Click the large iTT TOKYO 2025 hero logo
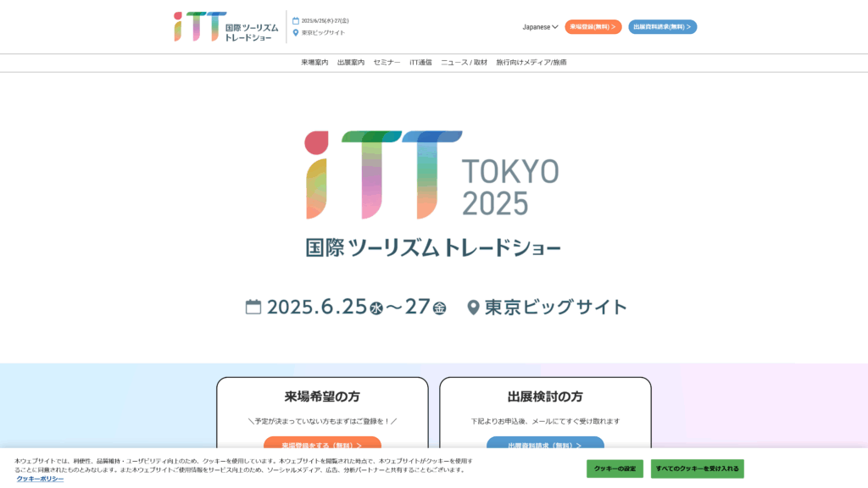Viewport: 868px width, 488px height. pyautogui.click(x=432, y=175)
